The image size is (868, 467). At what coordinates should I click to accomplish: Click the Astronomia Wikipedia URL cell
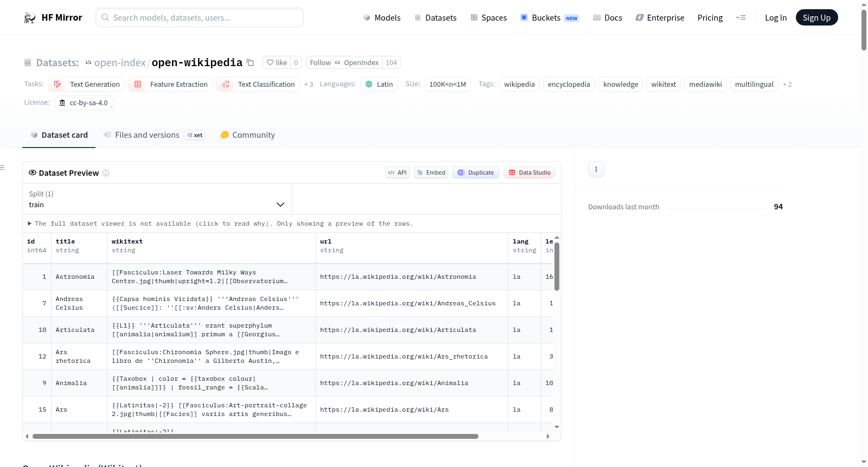pyautogui.click(x=412, y=277)
